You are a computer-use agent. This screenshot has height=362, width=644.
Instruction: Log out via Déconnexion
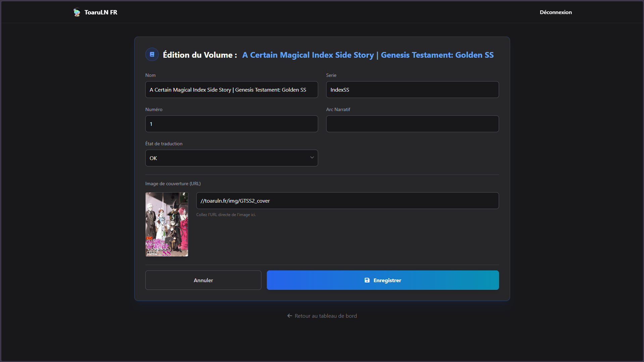coord(555,12)
